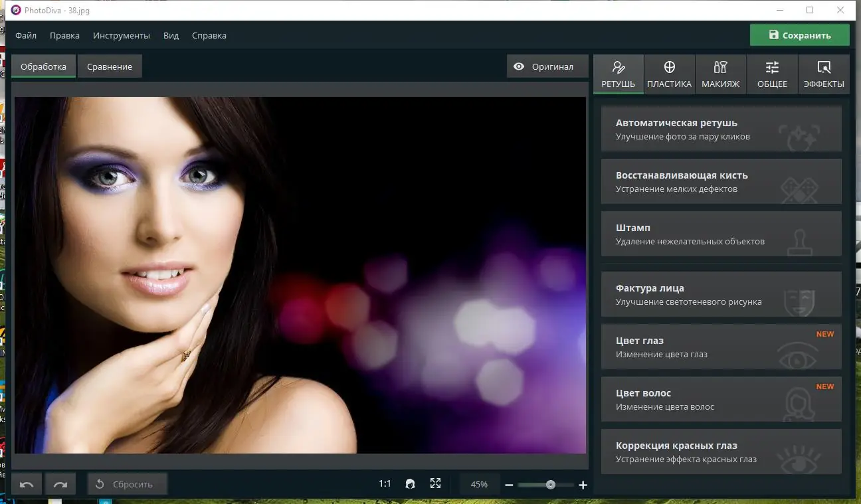Viewport: 861px width, 504px height.
Task: Click the 45% zoom percentage field
Action: tap(479, 484)
